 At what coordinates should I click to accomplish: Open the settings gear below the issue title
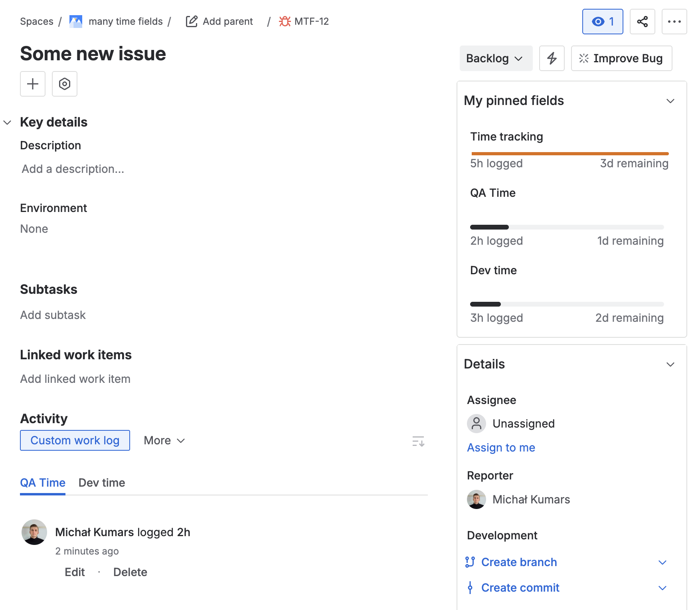click(64, 84)
